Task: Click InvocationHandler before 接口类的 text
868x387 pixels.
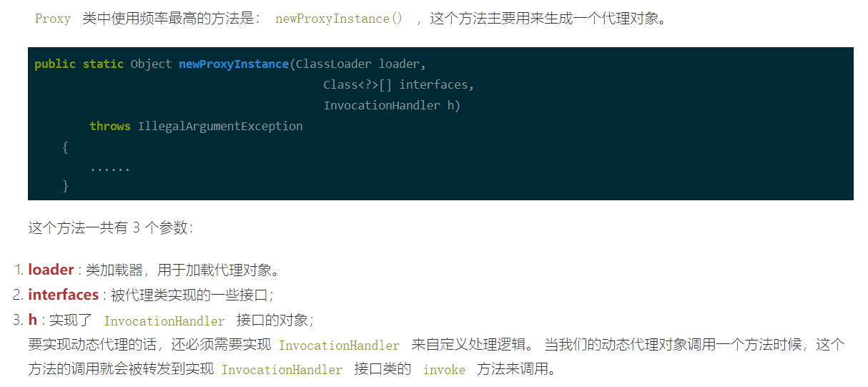Action: pos(282,370)
